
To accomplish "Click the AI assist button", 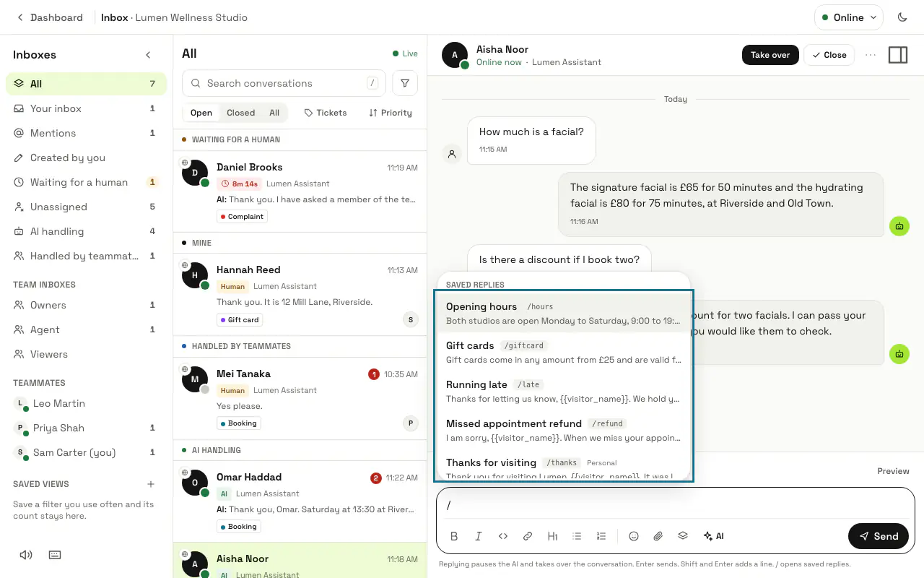I will (x=714, y=536).
